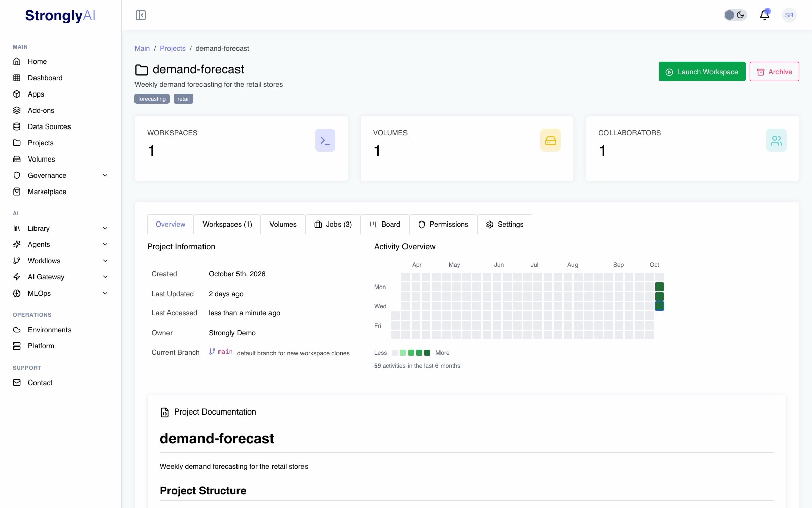Viewport: 812px width, 508px height.
Task: Expand Agents menu chevron
Action: [105, 244]
